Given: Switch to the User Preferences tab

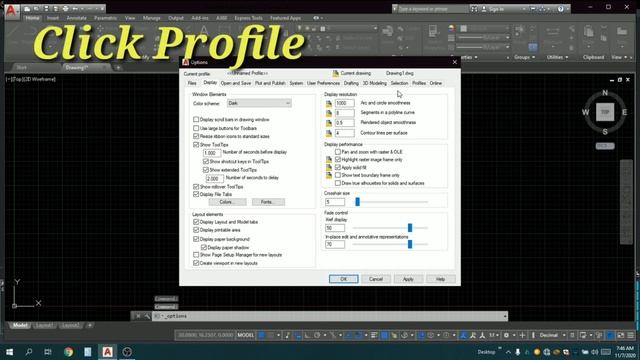Looking at the screenshot, I should (323, 83).
